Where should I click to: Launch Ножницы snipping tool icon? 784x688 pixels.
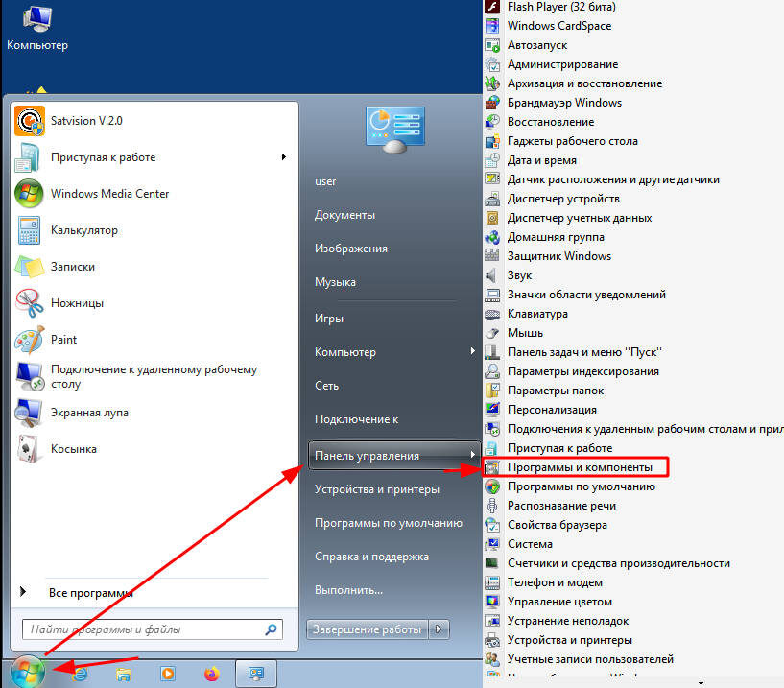(x=29, y=303)
